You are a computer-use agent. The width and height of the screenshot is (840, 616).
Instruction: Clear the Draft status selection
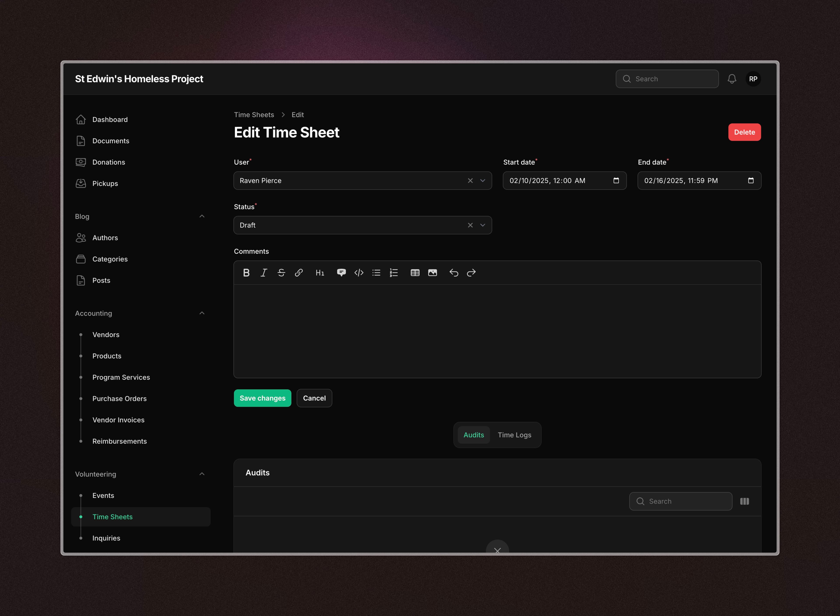point(470,225)
